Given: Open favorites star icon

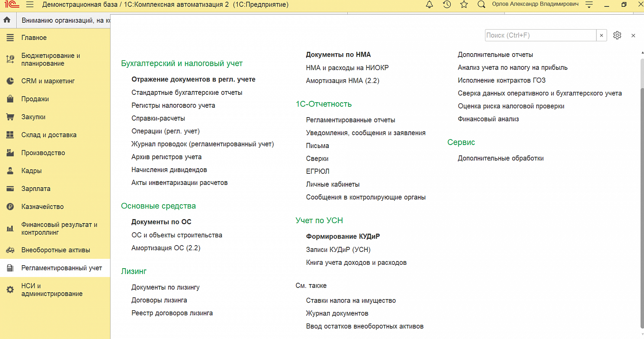Looking at the screenshot, I should click(464, 5).
